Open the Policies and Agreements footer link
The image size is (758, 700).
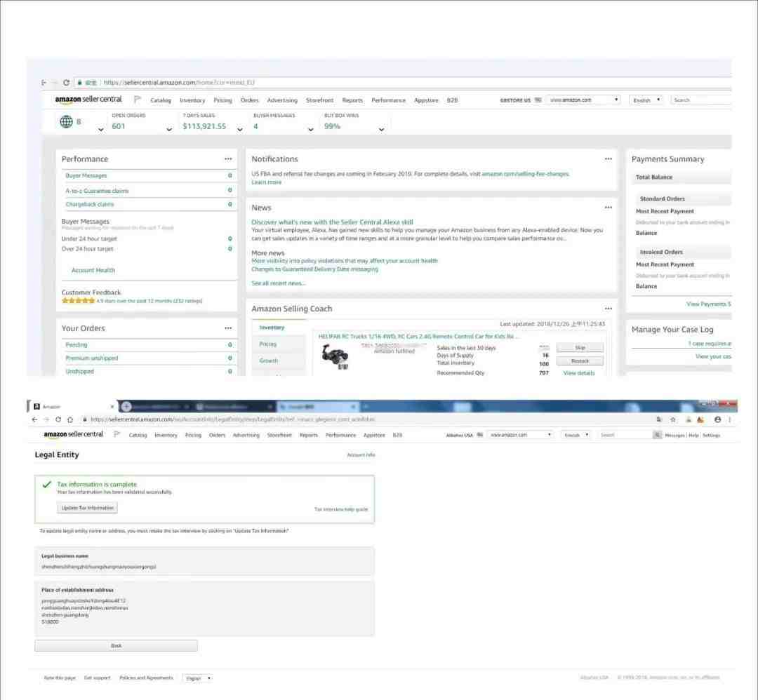click(x=146, y=678)
